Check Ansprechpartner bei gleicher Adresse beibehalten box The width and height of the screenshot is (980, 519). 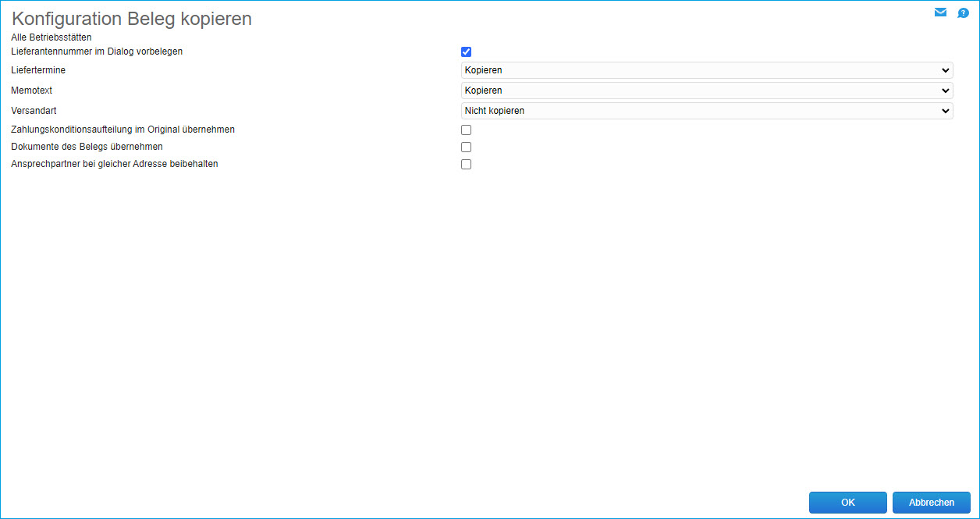pos(467,165)
